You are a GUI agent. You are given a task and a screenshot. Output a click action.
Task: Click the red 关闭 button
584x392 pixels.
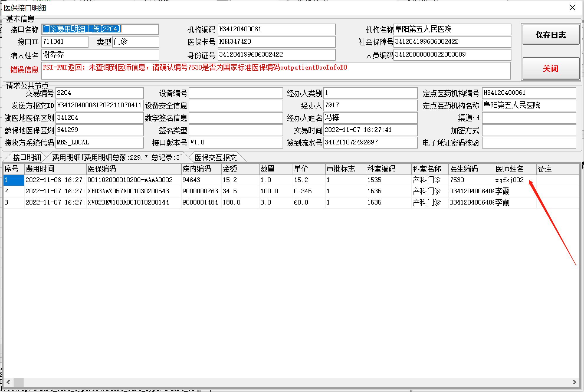point(551,69)
